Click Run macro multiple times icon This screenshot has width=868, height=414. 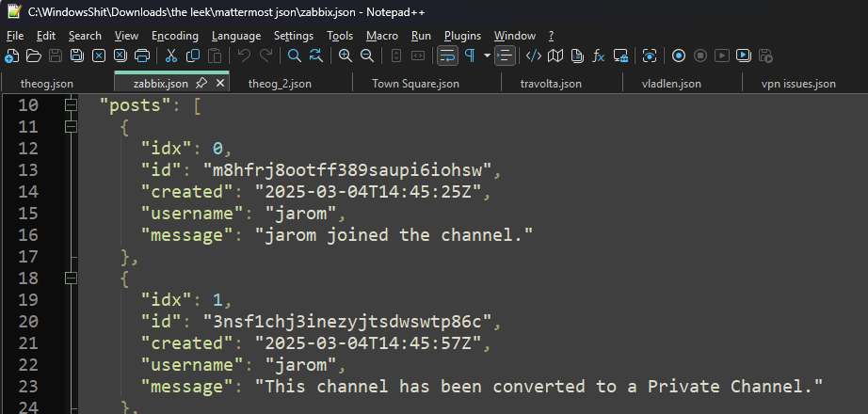744,56
